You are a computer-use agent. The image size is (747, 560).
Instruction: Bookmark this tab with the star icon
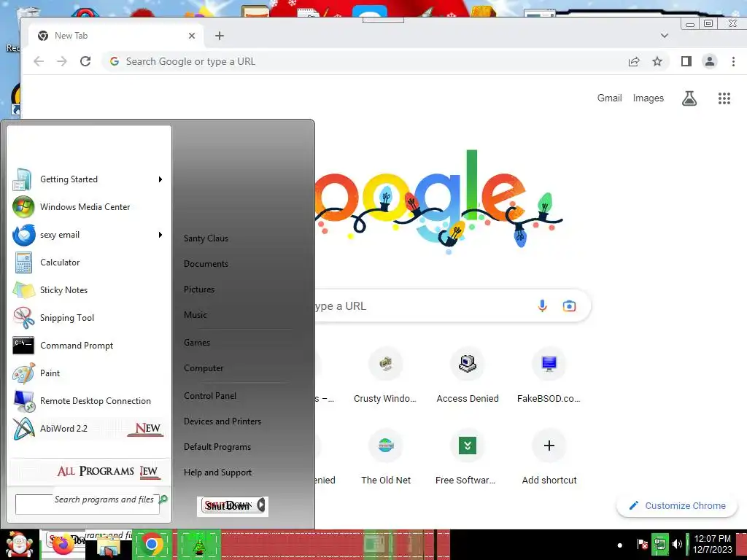coord(657,61)
